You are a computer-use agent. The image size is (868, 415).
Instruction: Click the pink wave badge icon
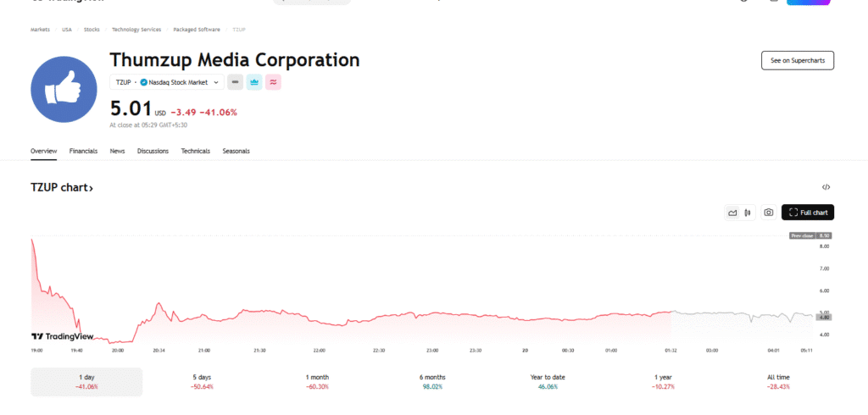(x=274, y=82)
